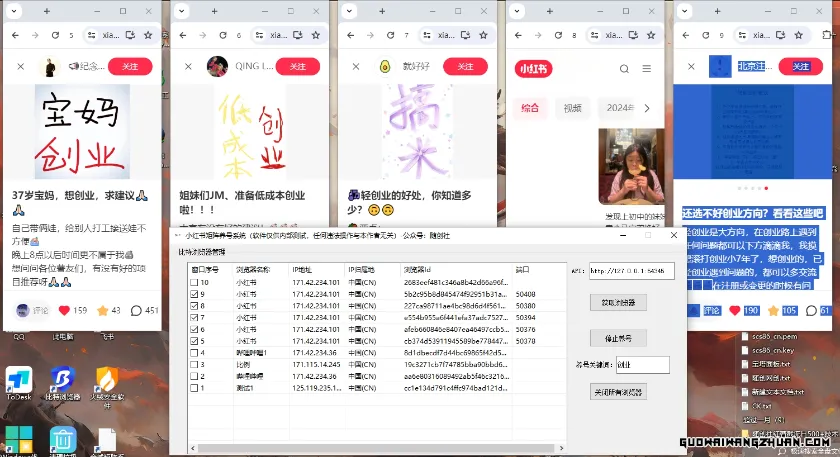Image resolution: width=840 pixels, height=457 pixels.
Task: Bookmark the page in browser window 7
Action: (x=483, y=35)
